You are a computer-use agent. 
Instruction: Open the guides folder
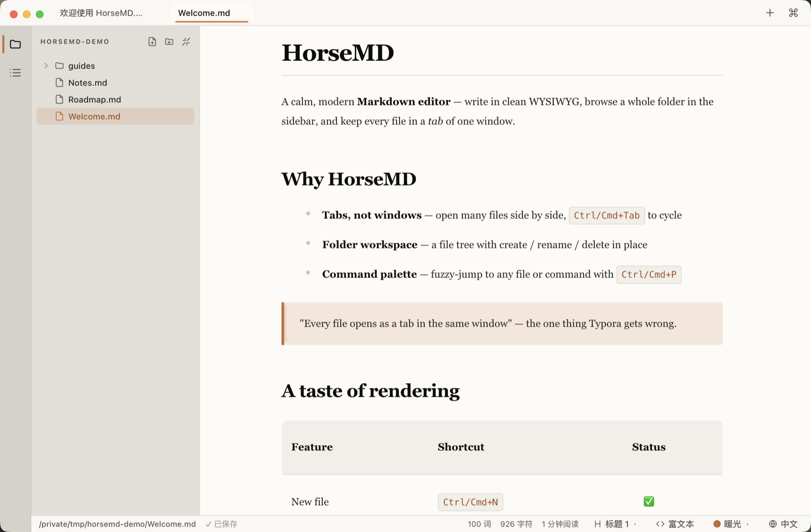point(82,66)
